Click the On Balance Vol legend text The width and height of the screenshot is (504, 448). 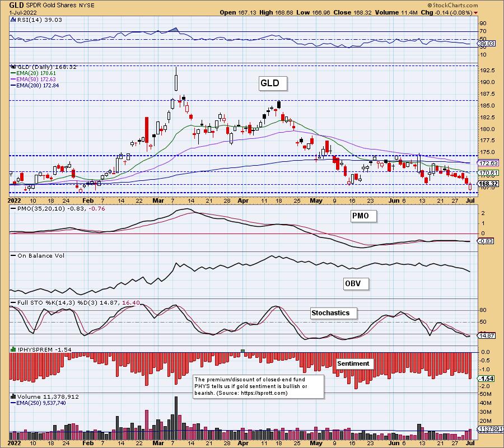pos(41,256)
